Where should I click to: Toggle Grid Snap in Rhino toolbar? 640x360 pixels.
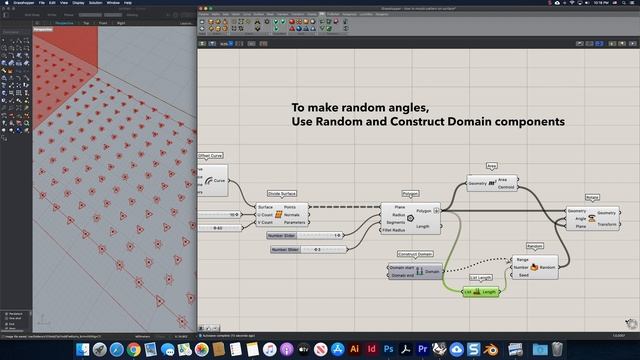click(x=32, y=15)
